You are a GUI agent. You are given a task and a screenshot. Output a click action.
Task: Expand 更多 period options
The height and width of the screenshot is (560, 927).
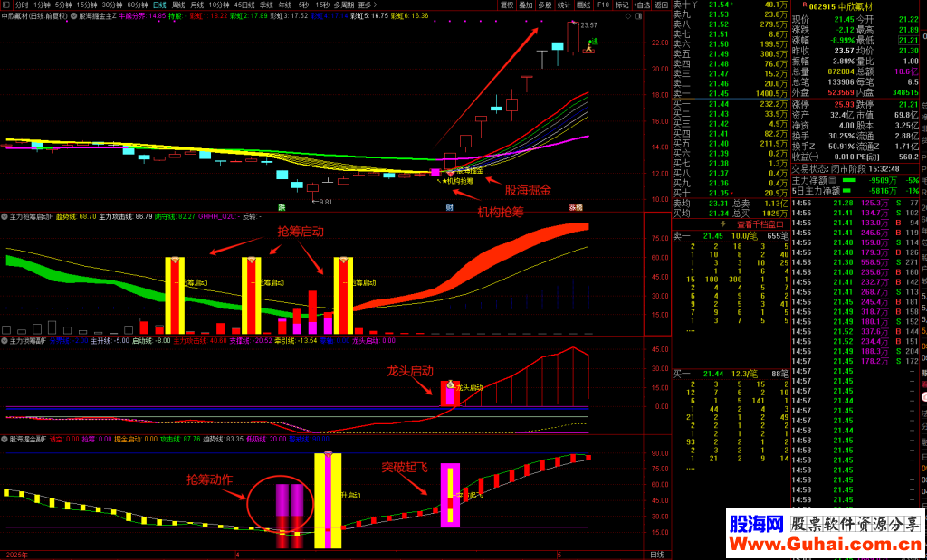368,5
